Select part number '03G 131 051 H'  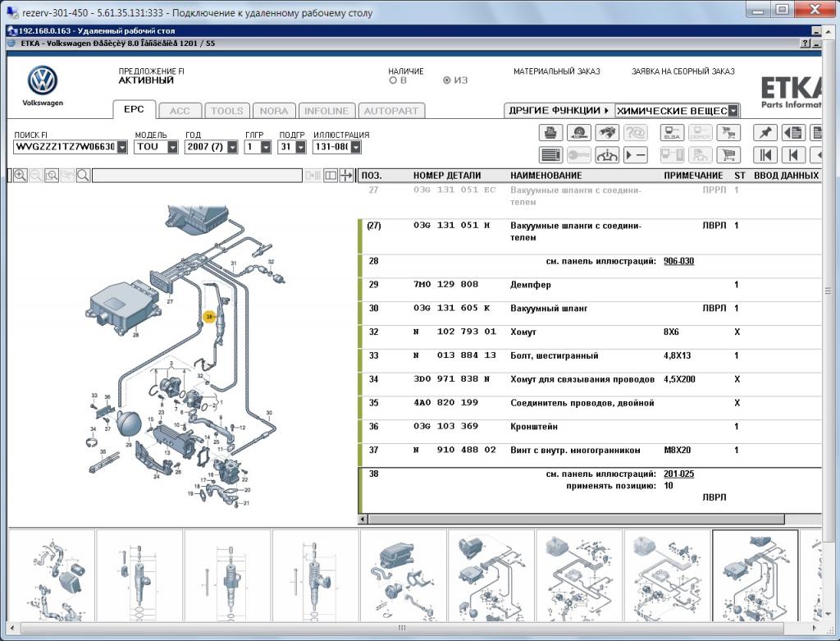(452, 225)
